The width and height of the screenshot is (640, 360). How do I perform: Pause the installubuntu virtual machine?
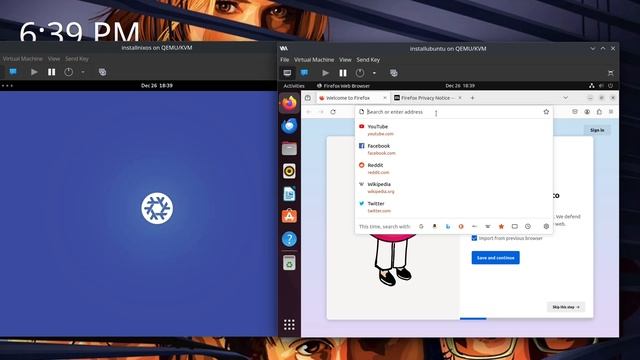(x=343, y=73)
